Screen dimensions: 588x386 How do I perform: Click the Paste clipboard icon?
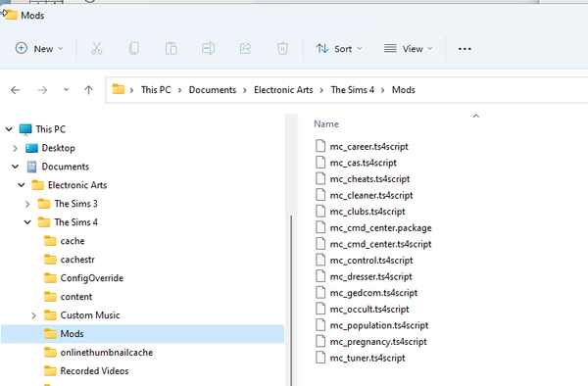pyautogui.click(x=171, y=48)
